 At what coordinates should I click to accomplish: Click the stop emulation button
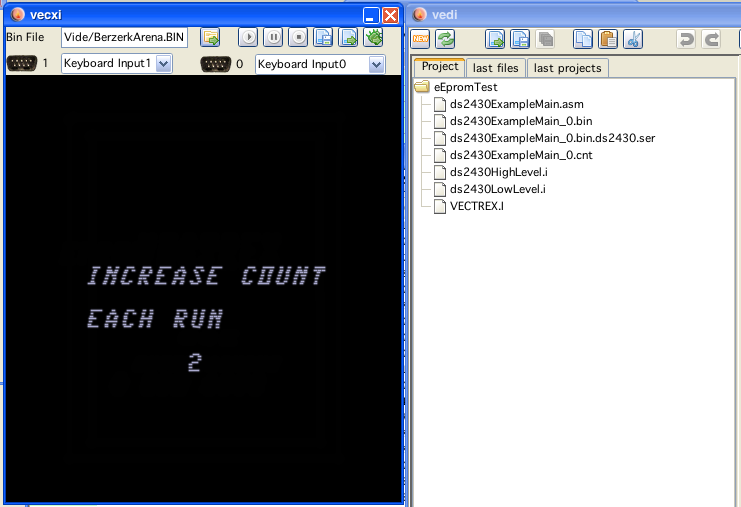[298, 37]
